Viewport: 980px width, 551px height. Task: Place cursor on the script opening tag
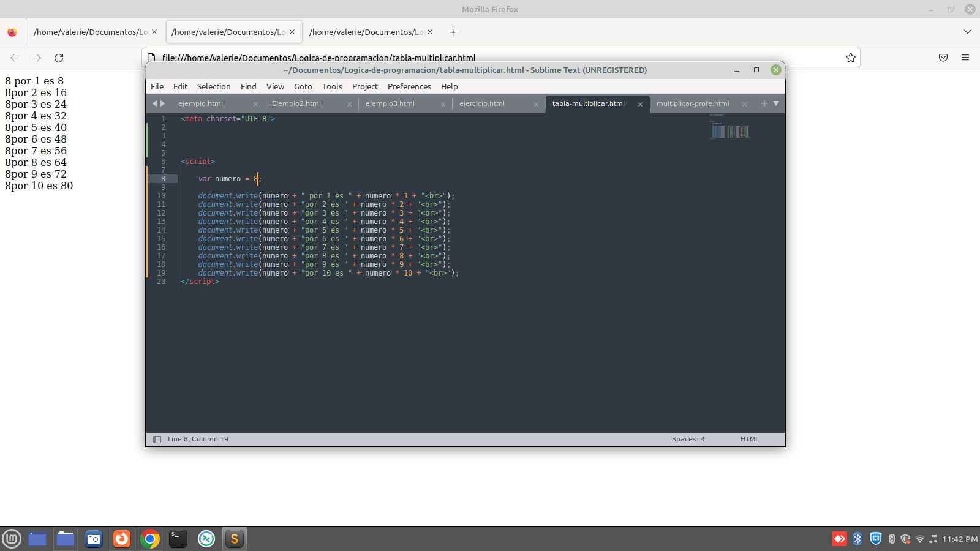[x=198, y=162]
